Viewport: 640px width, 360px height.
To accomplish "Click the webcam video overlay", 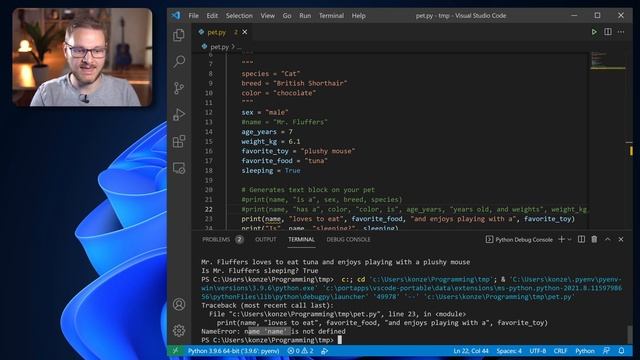I will [x=82, y=58].
